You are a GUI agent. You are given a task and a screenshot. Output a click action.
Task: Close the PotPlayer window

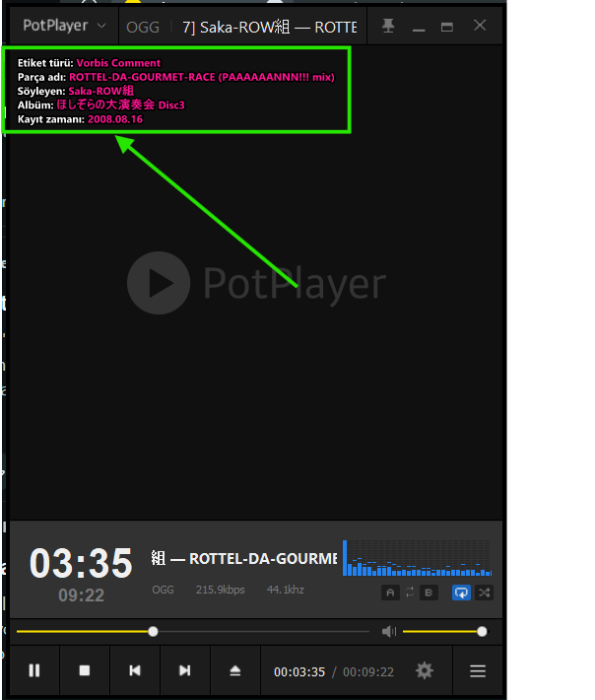[x=480, y=26]
